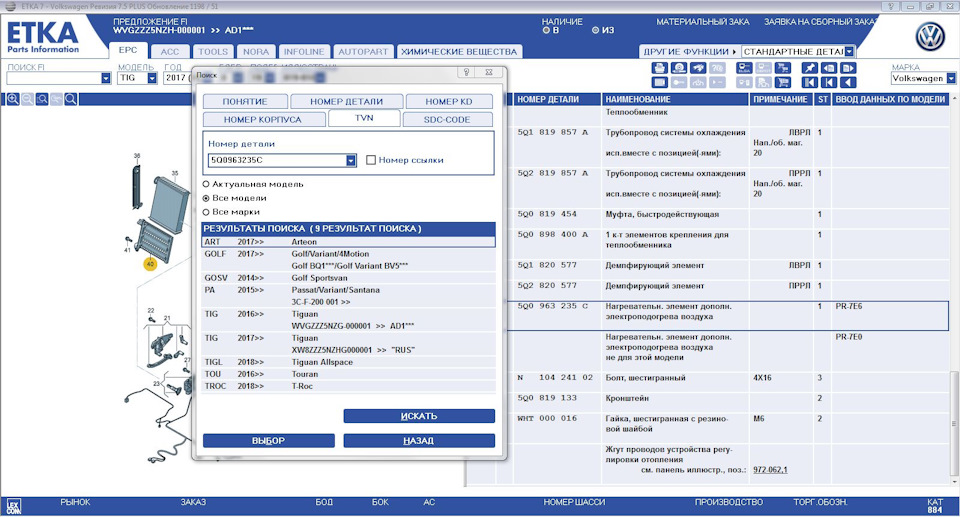
Task: Open the AUTOPART tab
Action: tap(363, 51)
